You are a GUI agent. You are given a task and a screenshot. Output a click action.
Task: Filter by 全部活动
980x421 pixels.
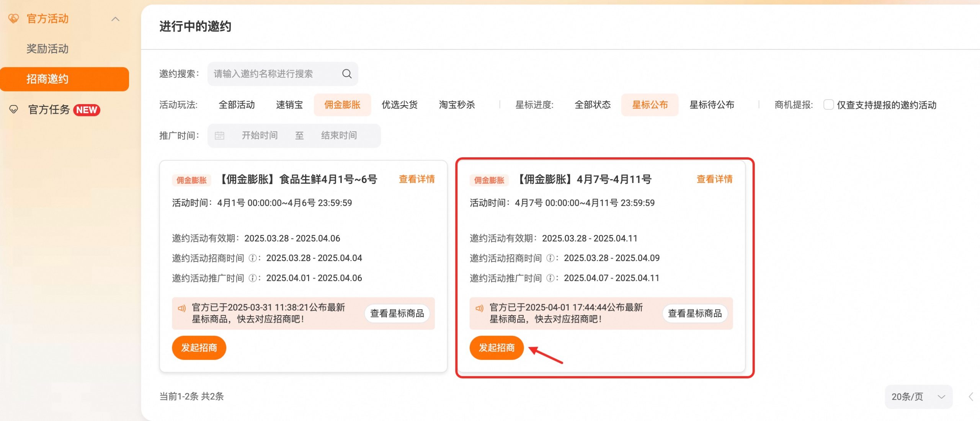click(237, 104)
